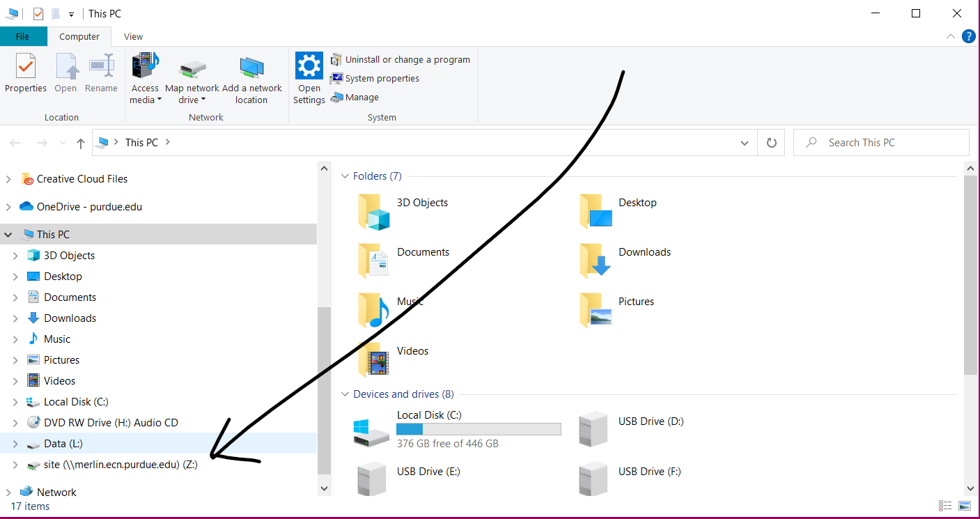The height and width of the screenshot is (519, 980).
Task: Collapse the ribbon with the caret
Action: 951,37
